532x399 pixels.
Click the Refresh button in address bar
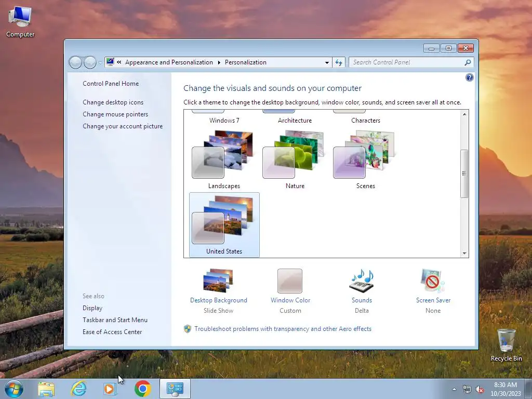[x=339, y=62]
